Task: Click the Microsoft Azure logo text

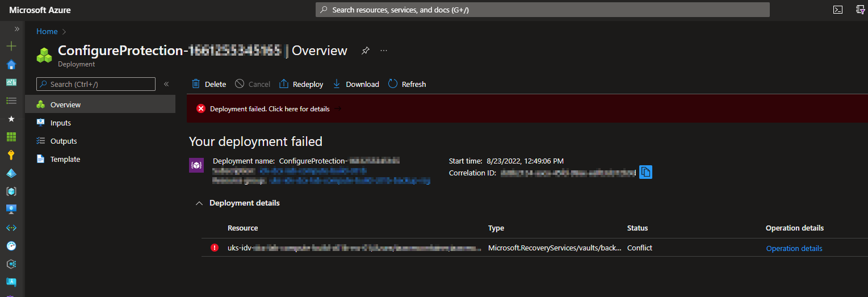Action: pos(40,10)
